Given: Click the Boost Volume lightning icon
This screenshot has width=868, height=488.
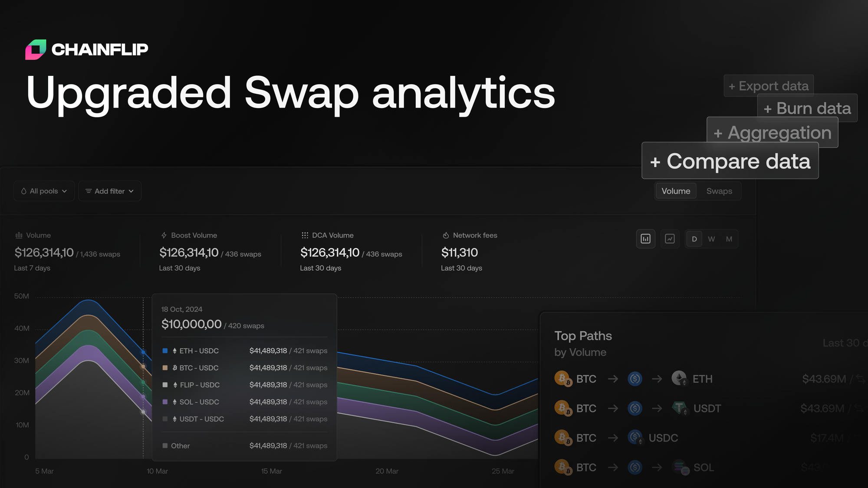Looking at the screenshot, I should (x=163, y=235).
